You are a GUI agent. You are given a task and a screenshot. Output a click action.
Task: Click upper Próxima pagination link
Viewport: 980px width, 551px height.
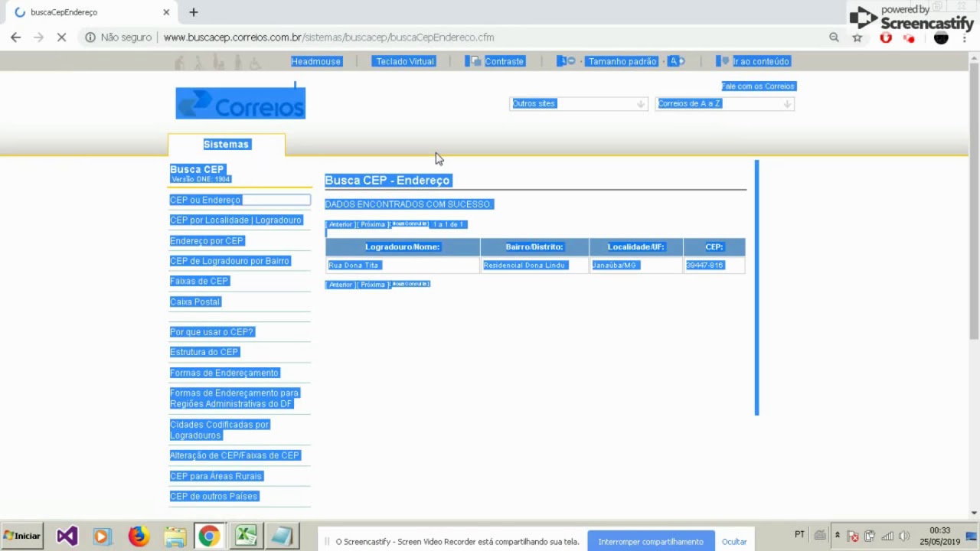point(373,224)
